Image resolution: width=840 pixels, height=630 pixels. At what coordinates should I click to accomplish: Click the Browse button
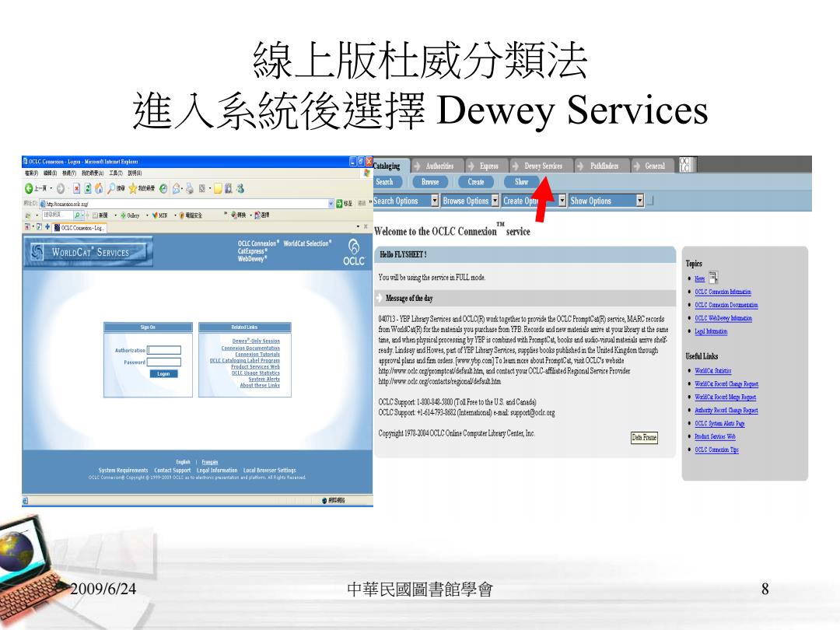pos(430,182)
